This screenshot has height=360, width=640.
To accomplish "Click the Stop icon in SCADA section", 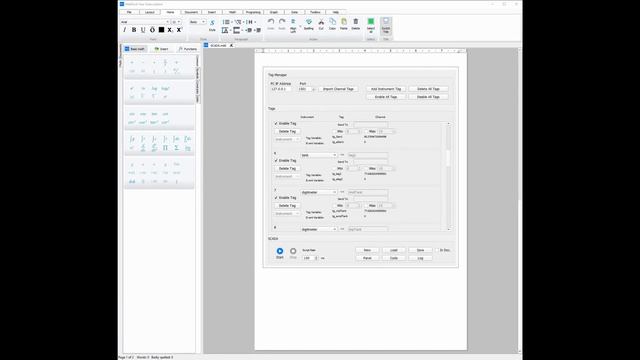I will [293, 251].
